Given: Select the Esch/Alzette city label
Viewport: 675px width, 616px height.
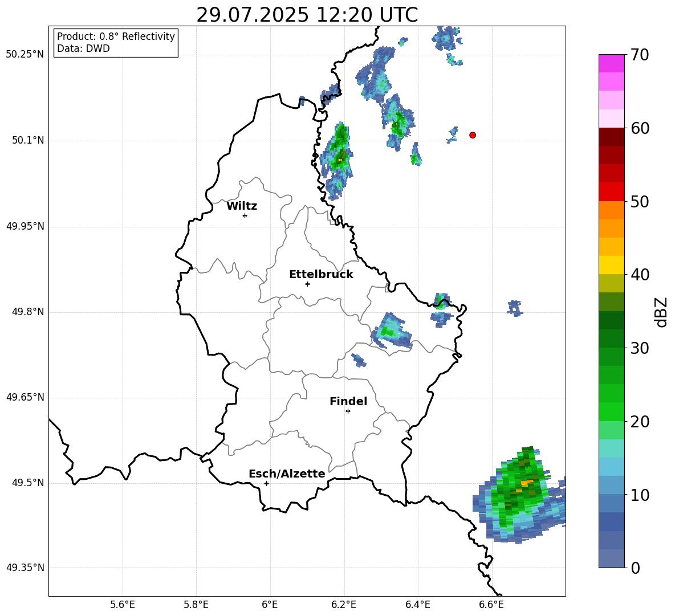Looking at the screenshot, I should 287,474.
